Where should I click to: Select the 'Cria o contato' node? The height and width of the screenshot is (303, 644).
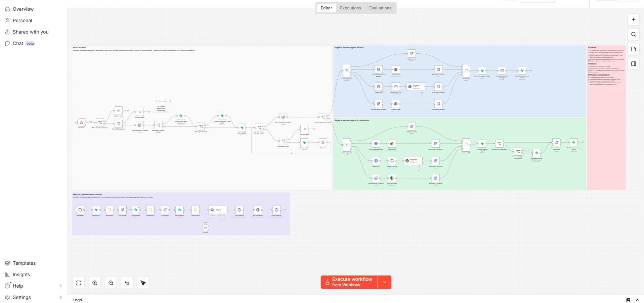(304, 143)
